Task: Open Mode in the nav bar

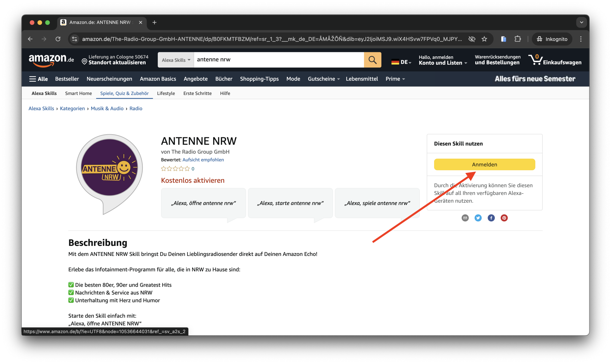Action: point(293,79)
